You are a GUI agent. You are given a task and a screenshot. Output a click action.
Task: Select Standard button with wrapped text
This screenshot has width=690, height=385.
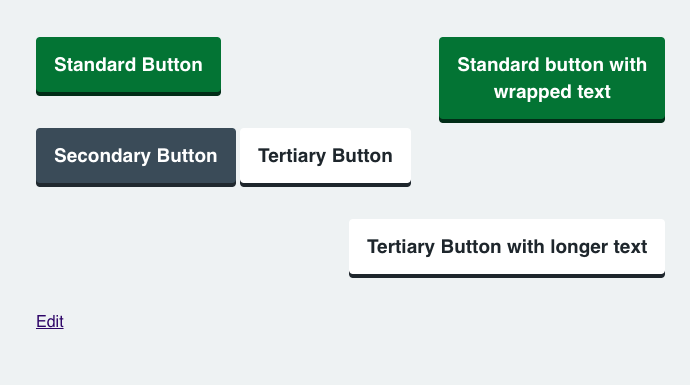pos(552,80)
